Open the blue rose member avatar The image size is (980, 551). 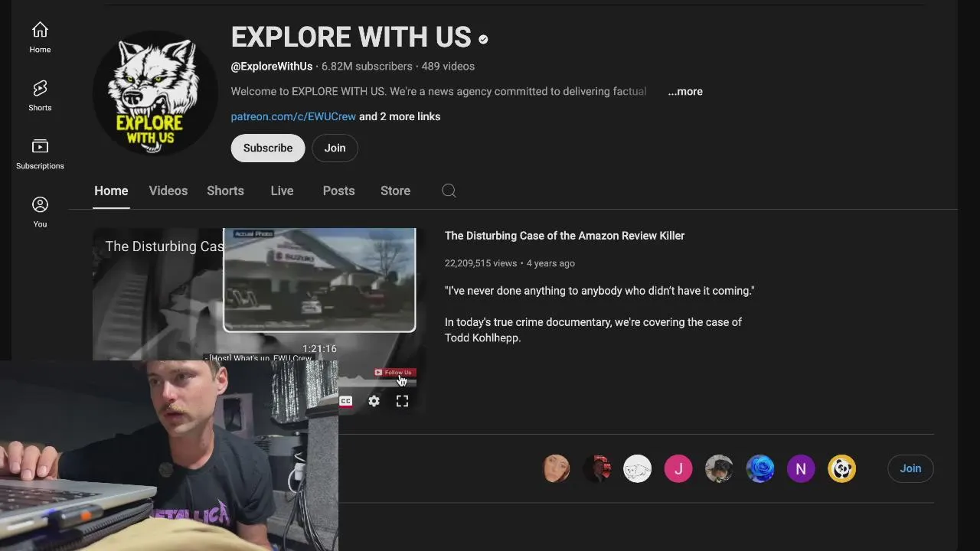tap(760, 468)
